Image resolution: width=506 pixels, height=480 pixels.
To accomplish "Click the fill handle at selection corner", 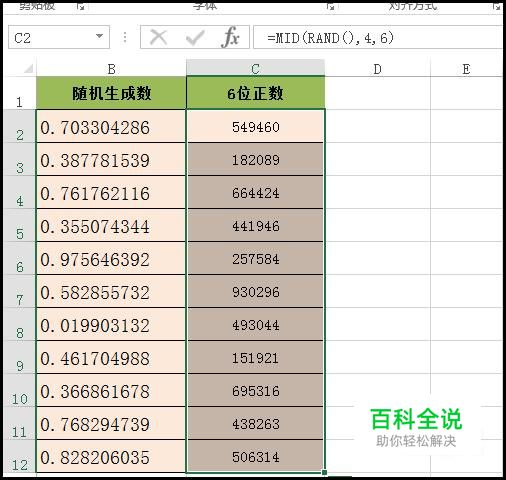I will (324, 472).
